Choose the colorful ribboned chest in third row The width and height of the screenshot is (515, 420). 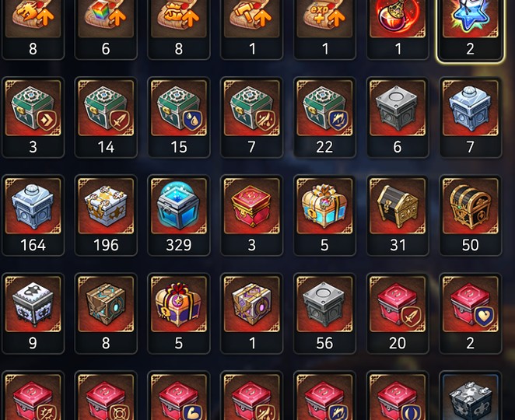pyautogui.click(x=324, y=215)
